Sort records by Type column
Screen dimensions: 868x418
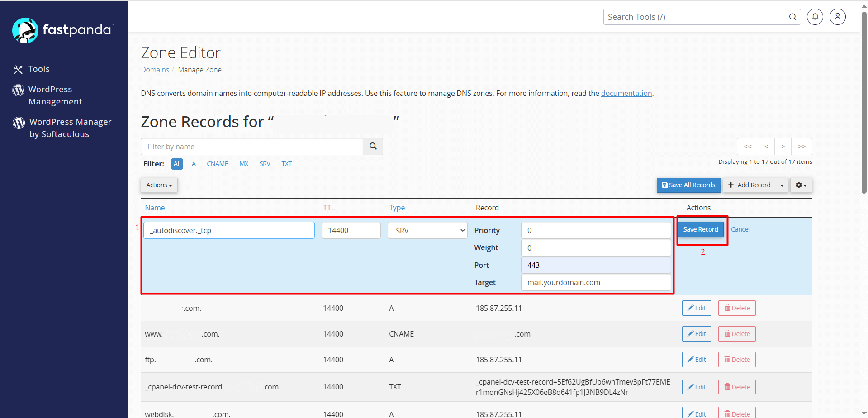(397, 208)
